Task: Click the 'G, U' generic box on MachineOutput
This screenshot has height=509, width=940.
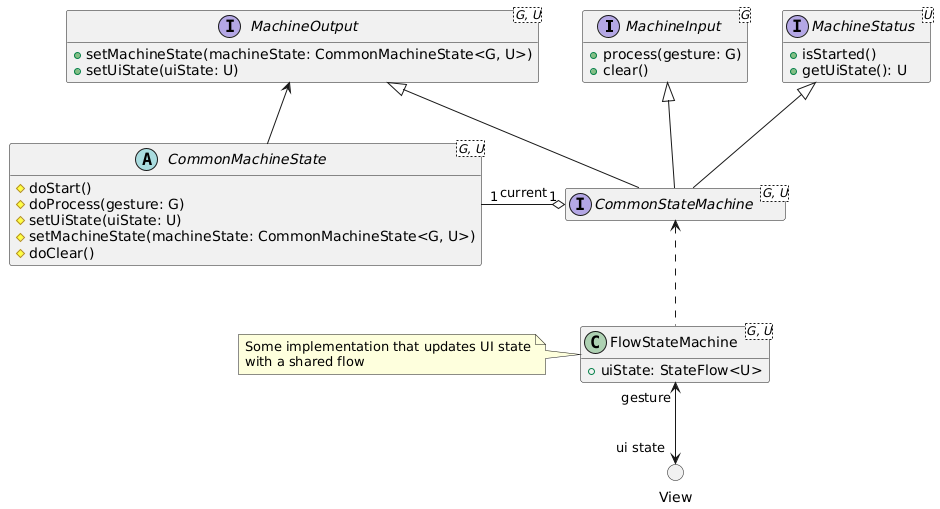Action: click(528, 15)
